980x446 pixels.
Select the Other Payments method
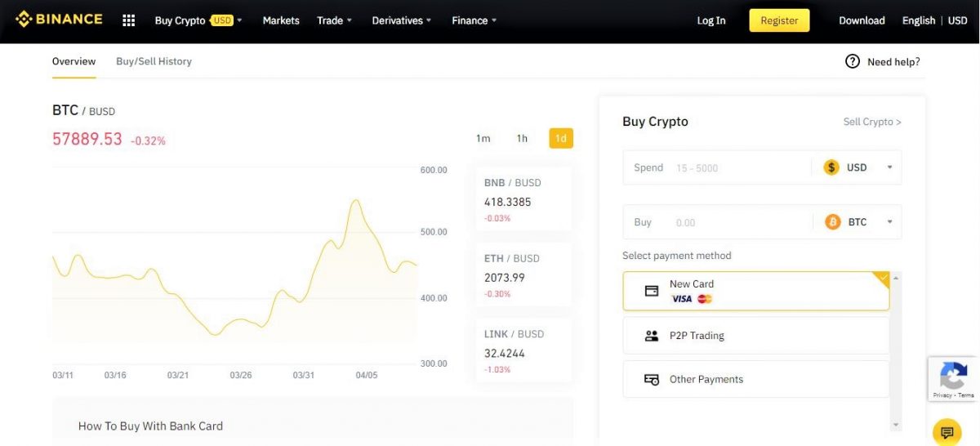[756, 379]
